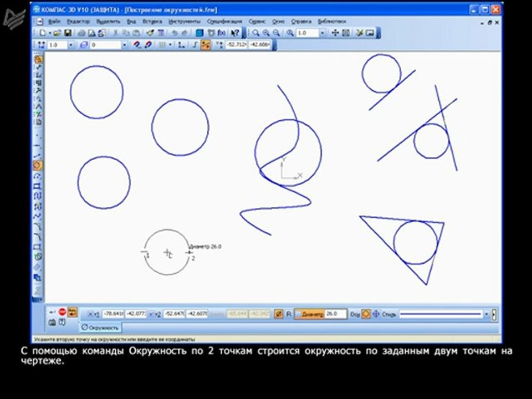Expand the grid dropdown arrow
Screen dimensions: 532x399
pyautogui.click(x=170, y=45)
